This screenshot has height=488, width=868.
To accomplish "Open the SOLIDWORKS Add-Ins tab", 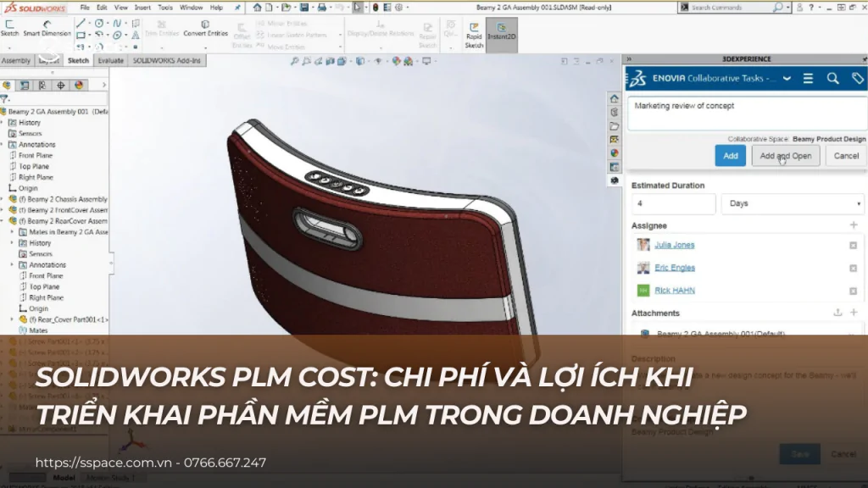I will coord(167,60).
